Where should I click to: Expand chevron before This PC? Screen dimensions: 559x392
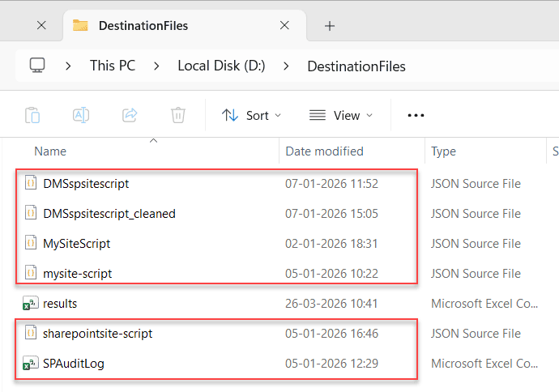68,66
